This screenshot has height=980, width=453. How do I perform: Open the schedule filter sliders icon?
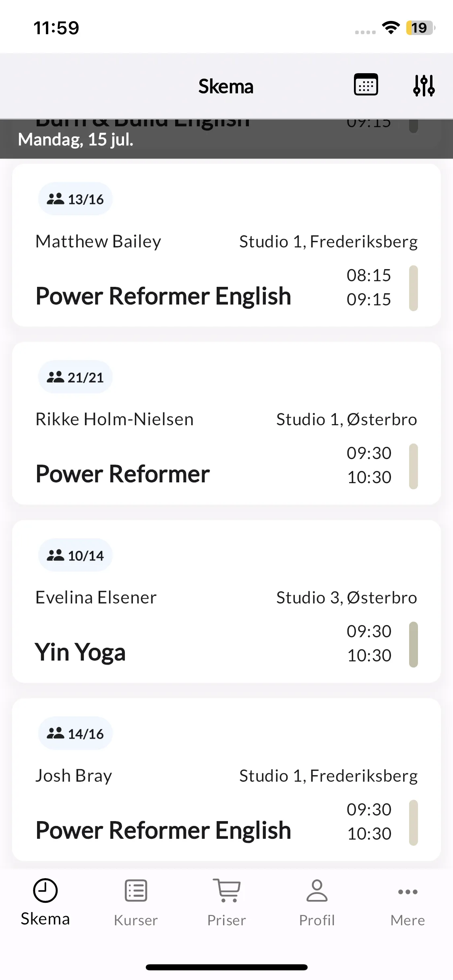424,85
